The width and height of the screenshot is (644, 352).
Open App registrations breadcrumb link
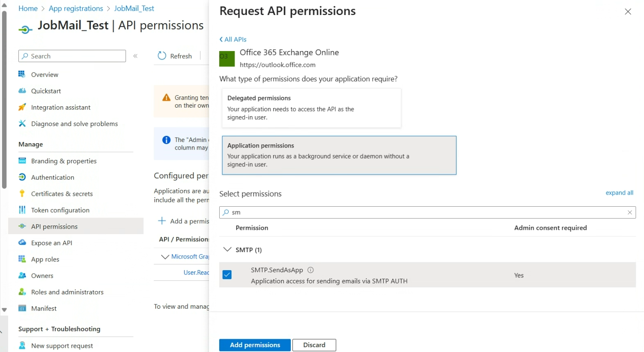click(76, 9)
